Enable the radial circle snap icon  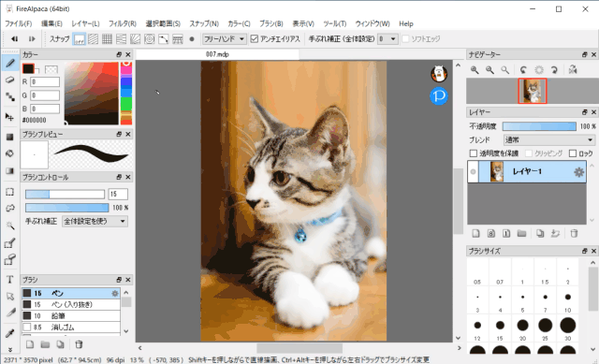point(150,39)
